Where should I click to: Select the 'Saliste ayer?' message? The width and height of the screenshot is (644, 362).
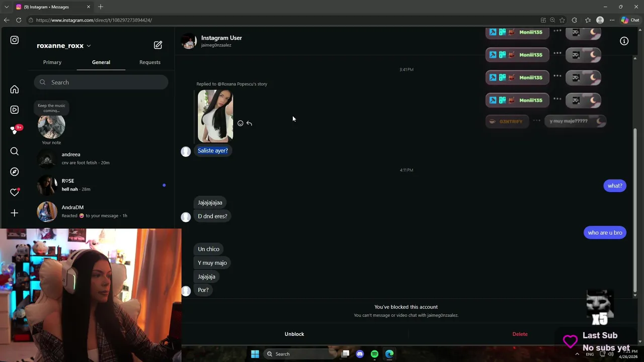pos(213,150)
